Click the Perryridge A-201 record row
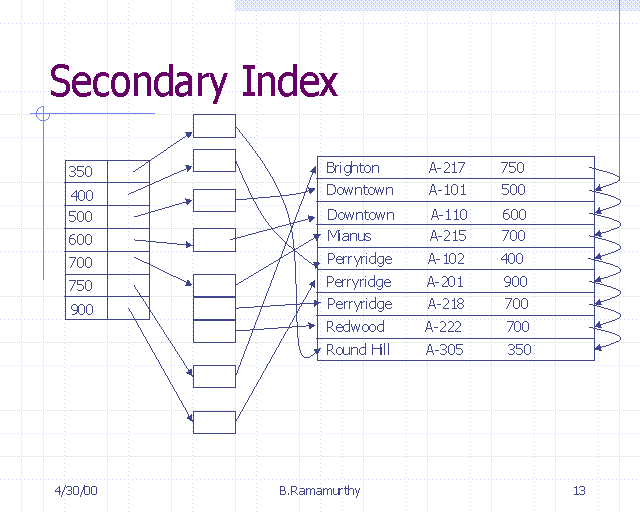 (455, 282)
